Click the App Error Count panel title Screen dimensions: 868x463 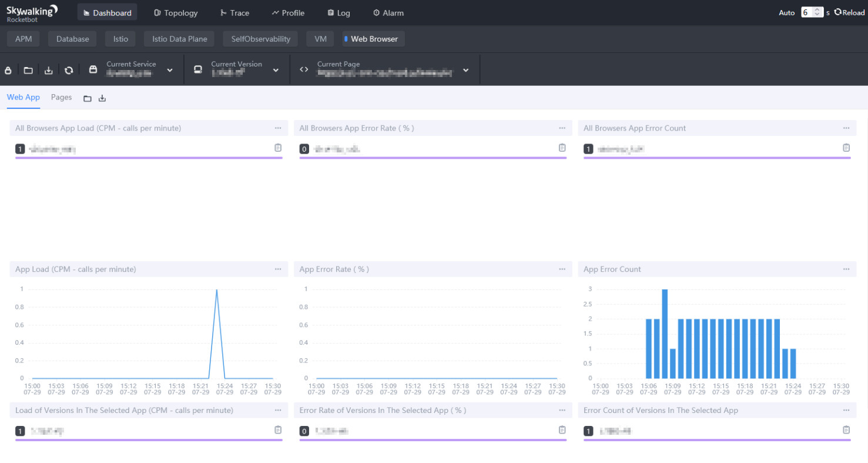[x=612, y=269]
